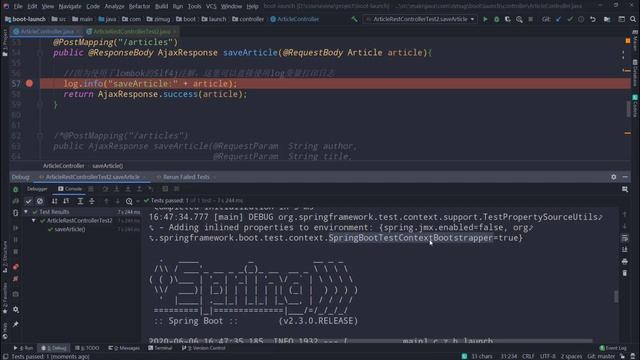The height and width of the screenshot is (360, 640).
Task: Open the VCS menu
Action: click(x=211, y=7)
